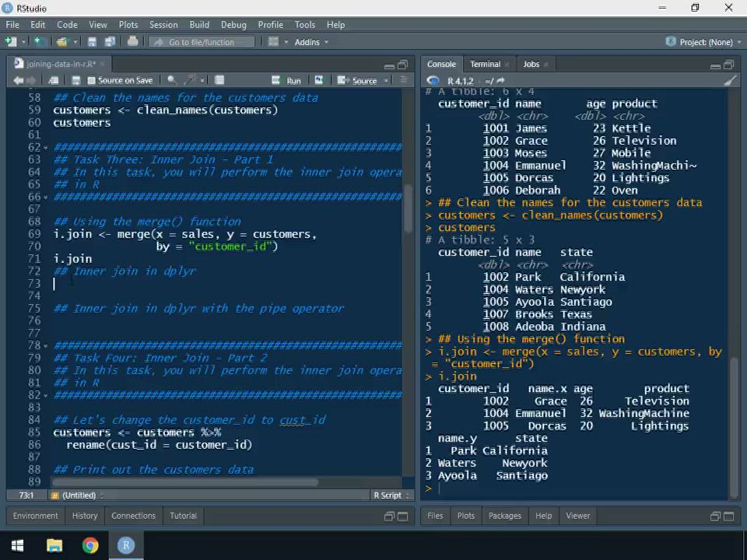Viewport: 747px width, 560px height.
Task: Clear console with the broom icon
Action: pos(729,81)
